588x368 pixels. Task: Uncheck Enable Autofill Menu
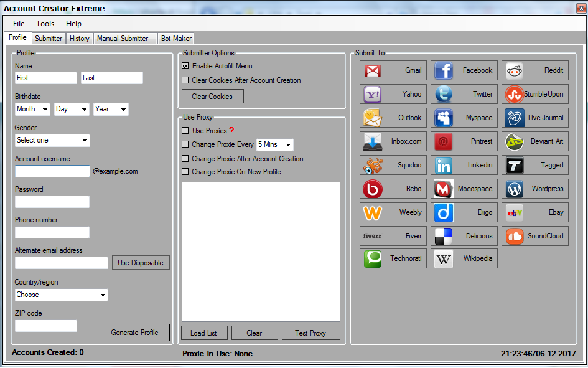coord(185,66)
